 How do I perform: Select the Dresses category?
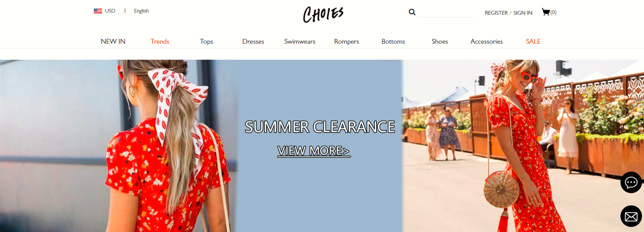253,41
